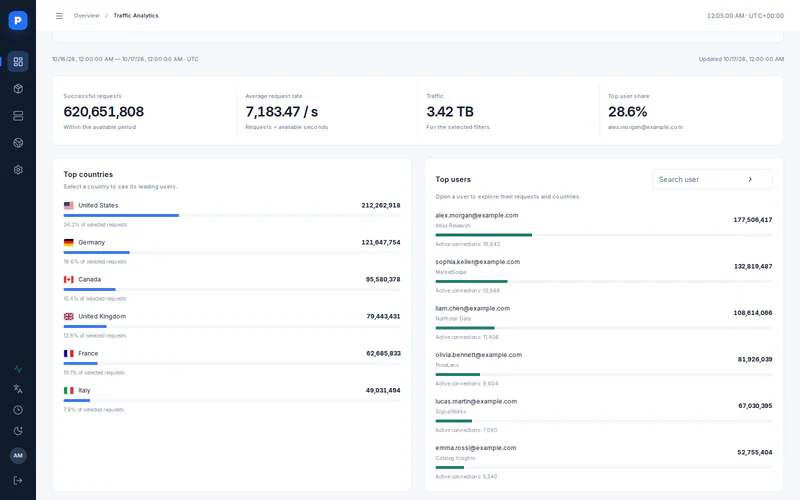Click the United Kingdom flag icon
Viewport: 800px width, 500px height.
tap(69, 317)
